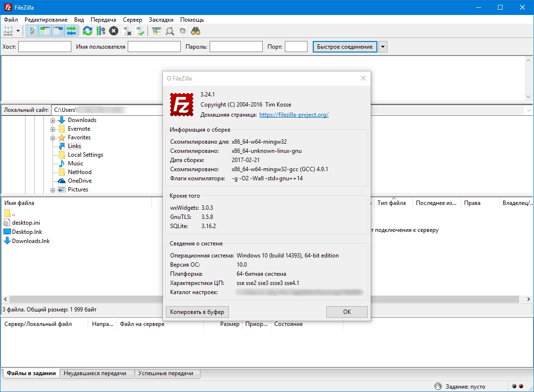Select the Downloads folder in the tree
The image size is (534, 392).
tap(82, 120)
